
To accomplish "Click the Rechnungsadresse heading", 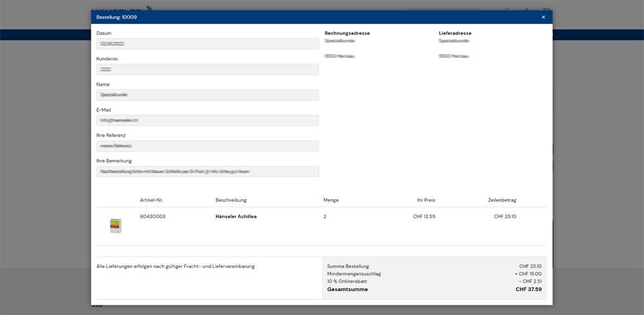I will tap(347, 33).
